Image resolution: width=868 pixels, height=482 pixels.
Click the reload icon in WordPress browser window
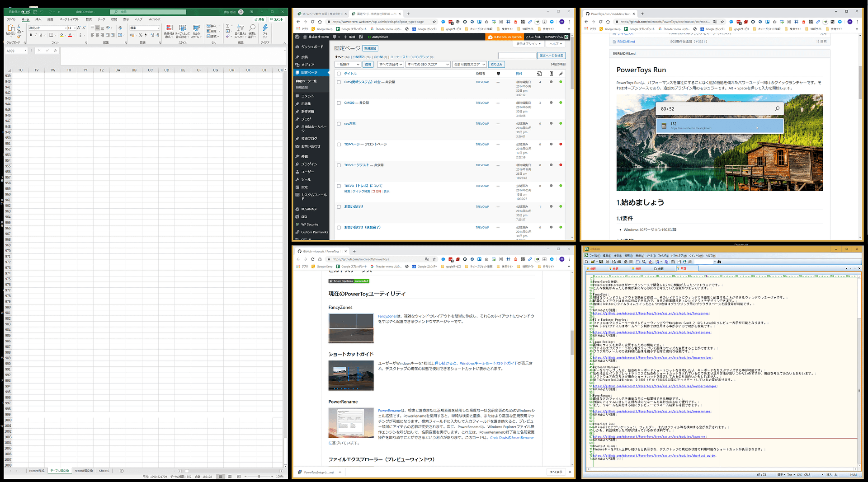[x=312, y=22]
